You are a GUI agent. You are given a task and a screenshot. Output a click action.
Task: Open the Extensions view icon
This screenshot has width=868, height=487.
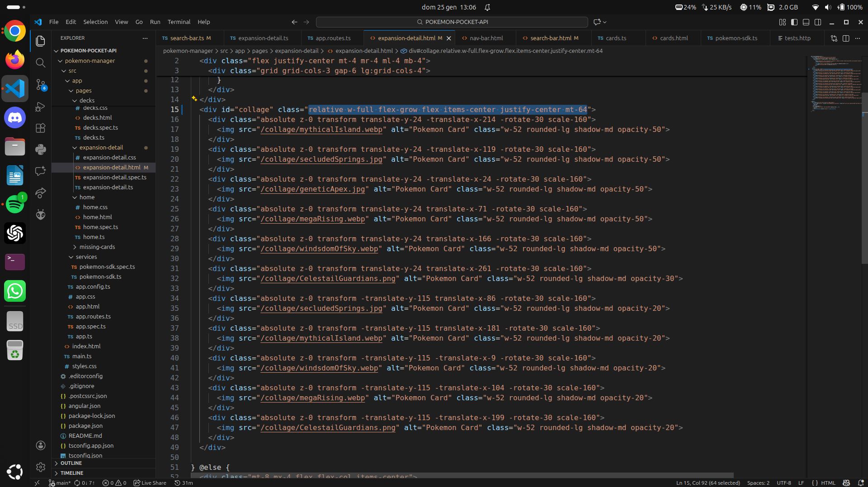click(x=41, y=128)
